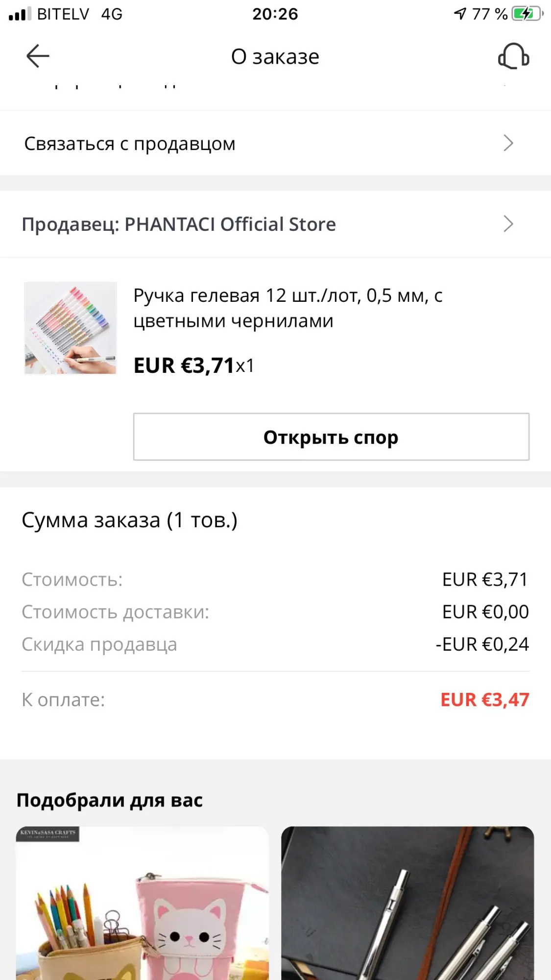Open the seller PHANTACI Official Store row
551x980 pixels.
[179, 224]
